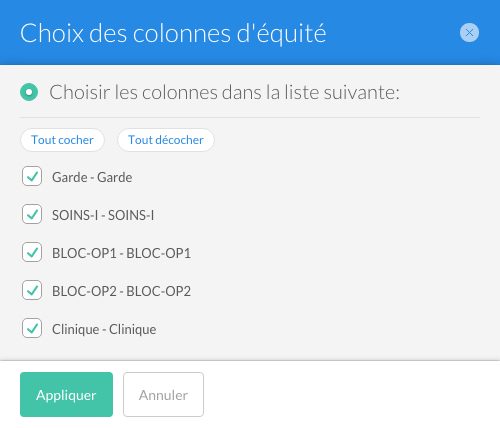Select the 'Choisir les colonnes' radio button
Viewport: 500px width, 428px height.
click(x=29, y=92)
